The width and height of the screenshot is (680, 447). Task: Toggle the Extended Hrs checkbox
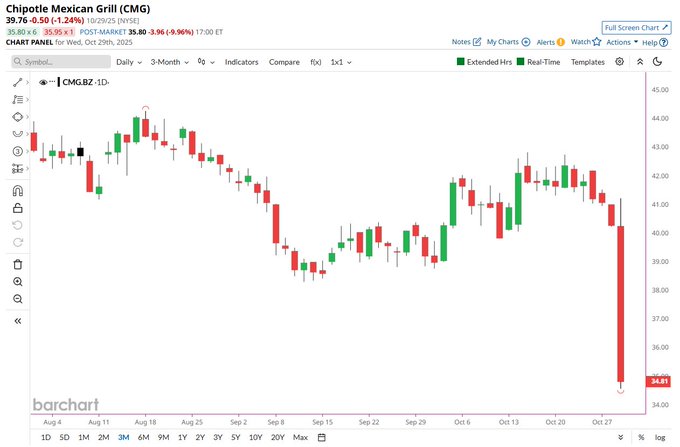click(x=461, y=62)
